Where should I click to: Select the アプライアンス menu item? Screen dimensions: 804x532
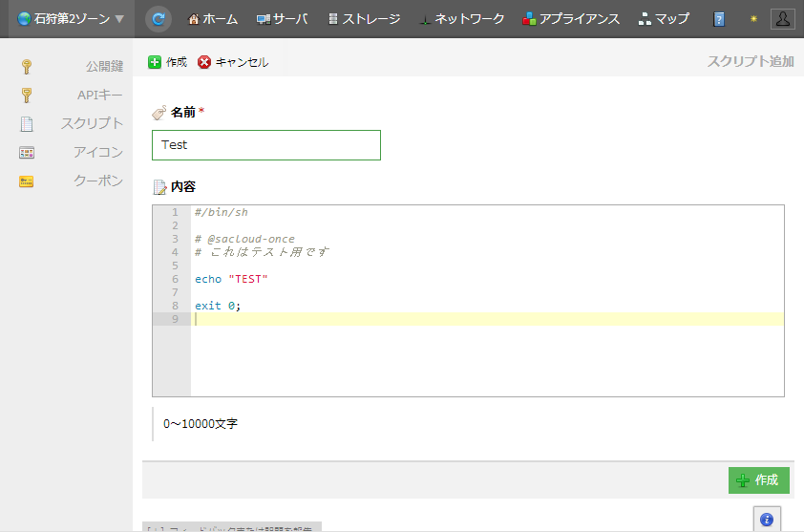571,19
